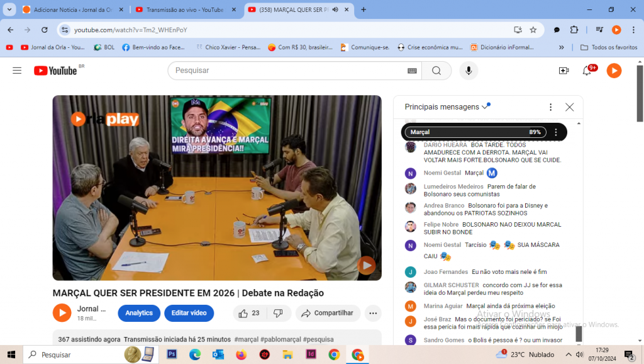The width and height of the screenshot is (644, 364).
Task: Click the page vertical scrollbar
Action: (x=640, y=93)
